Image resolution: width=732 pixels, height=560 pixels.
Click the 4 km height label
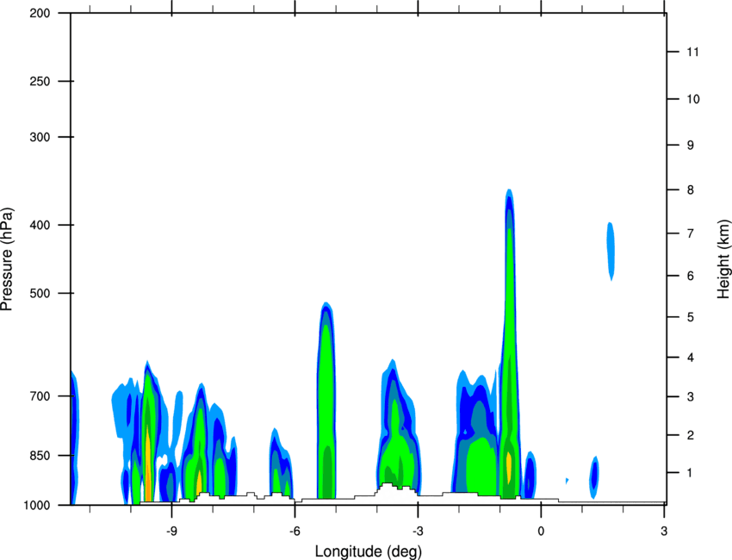point(690,358)
